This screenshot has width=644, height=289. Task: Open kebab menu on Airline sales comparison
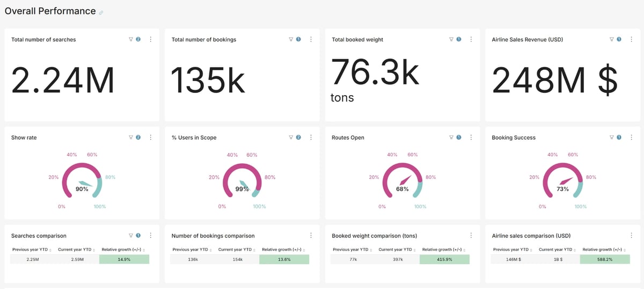point(631,235)
